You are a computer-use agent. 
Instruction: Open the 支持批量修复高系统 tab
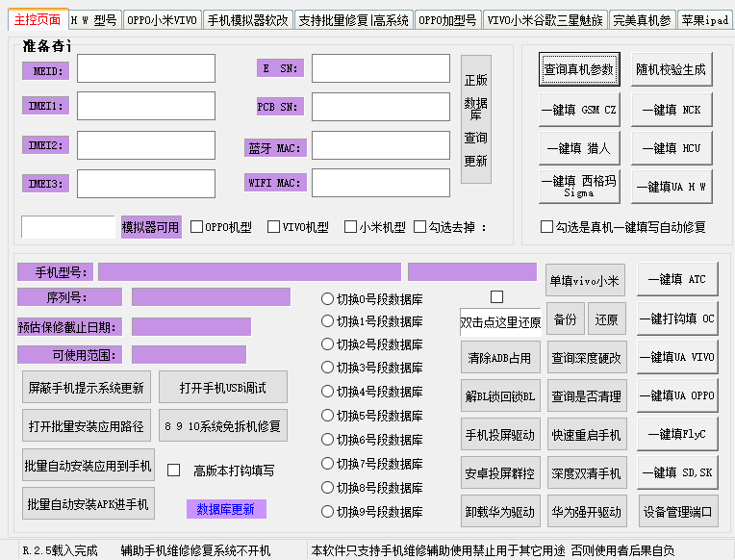point(353,20)
